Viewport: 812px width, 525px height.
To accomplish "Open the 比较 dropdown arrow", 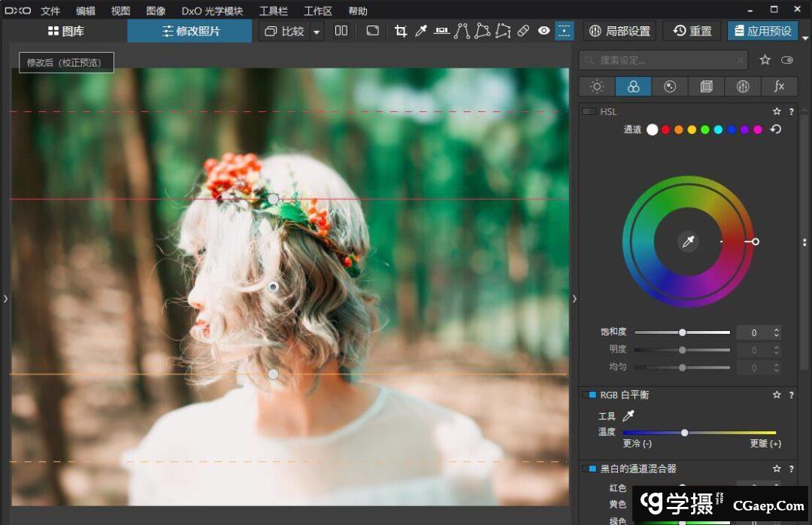I will [x=317, y=32].
